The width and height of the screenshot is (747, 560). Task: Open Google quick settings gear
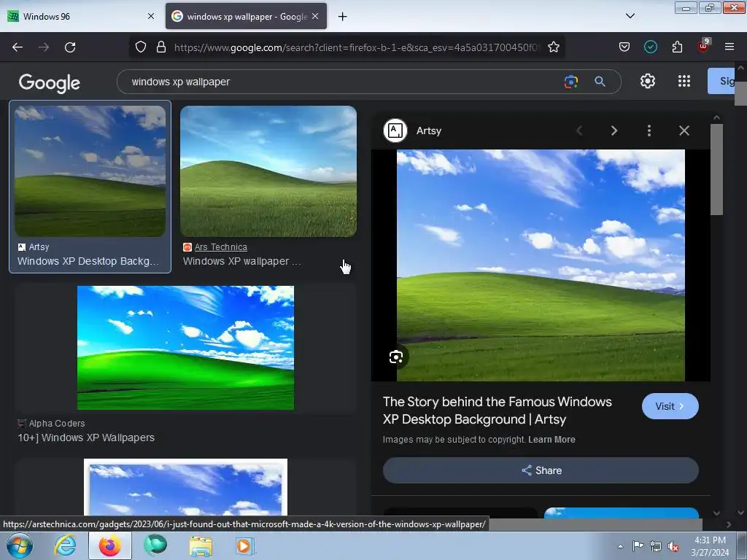coord(648,81)
